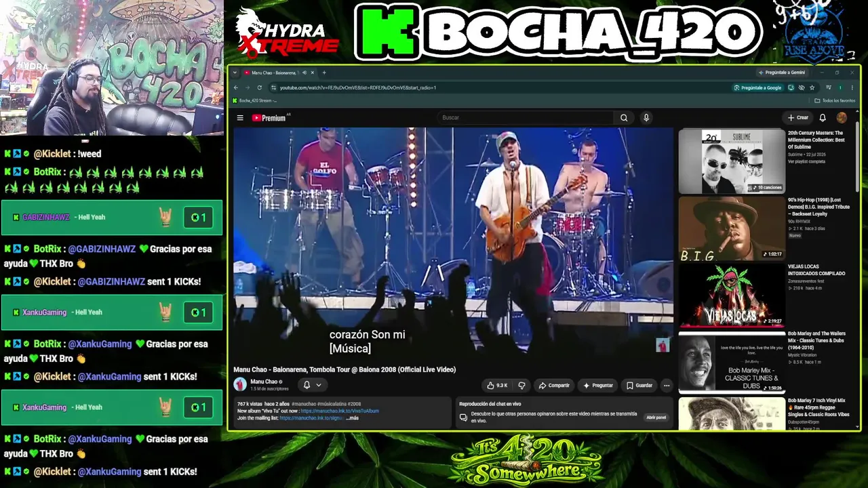Click the Crear button

798,118
